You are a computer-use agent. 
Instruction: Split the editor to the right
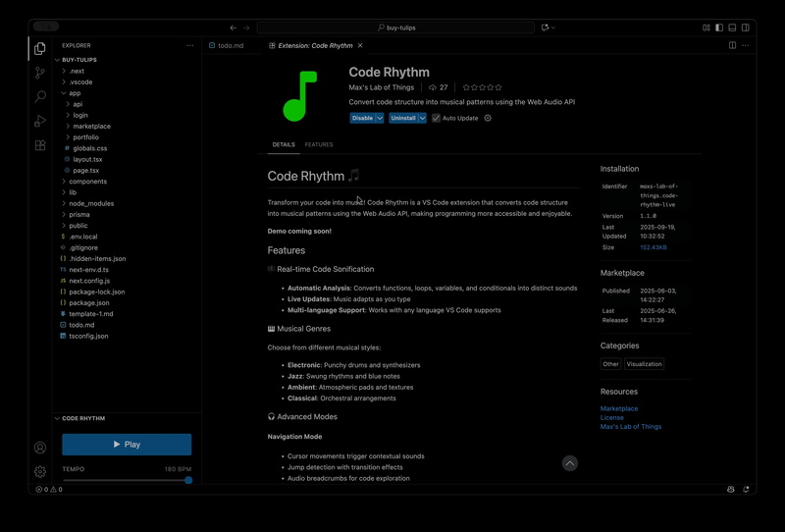click(732, 45)
